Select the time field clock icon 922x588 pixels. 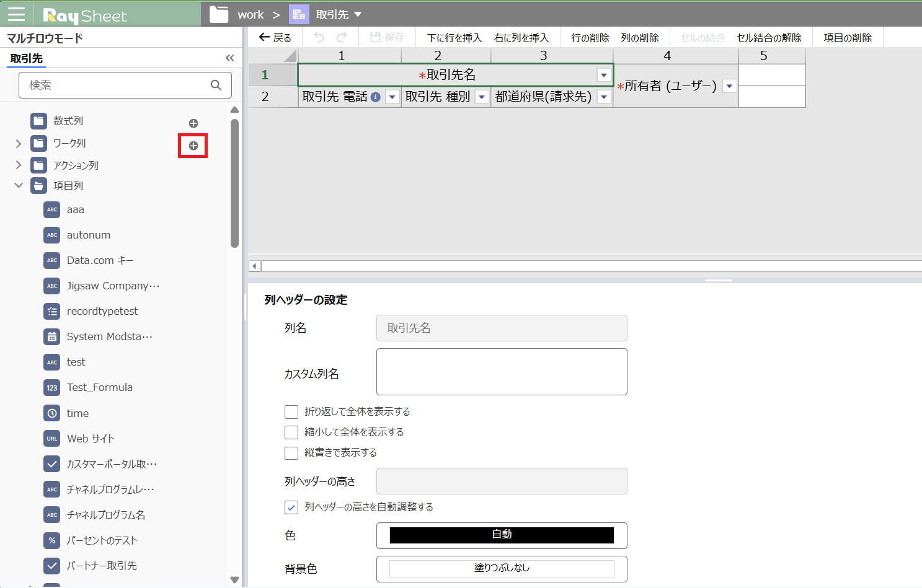(x=52, y=413)
